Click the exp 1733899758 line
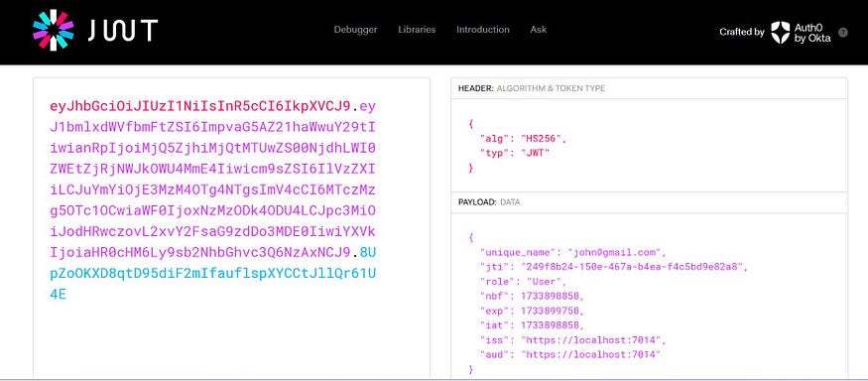 click(x=532, y=311)
